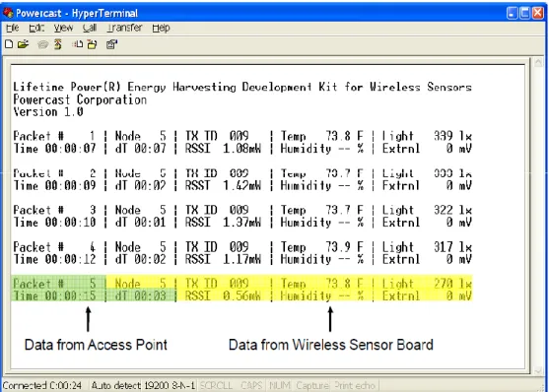Click the New connection toolbar icon
The height and width of the screenshot is (392, 549).
[10, 44]
